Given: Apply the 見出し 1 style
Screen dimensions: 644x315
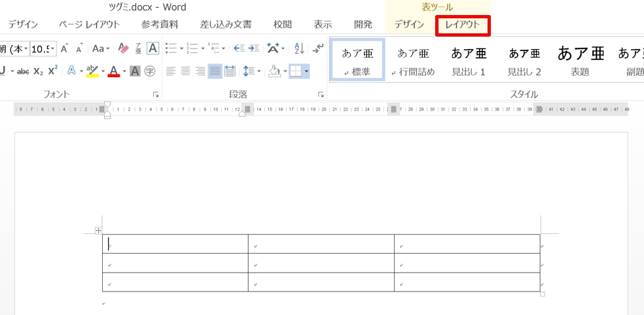Looking at the screenshot, I should tap(469, 61).
